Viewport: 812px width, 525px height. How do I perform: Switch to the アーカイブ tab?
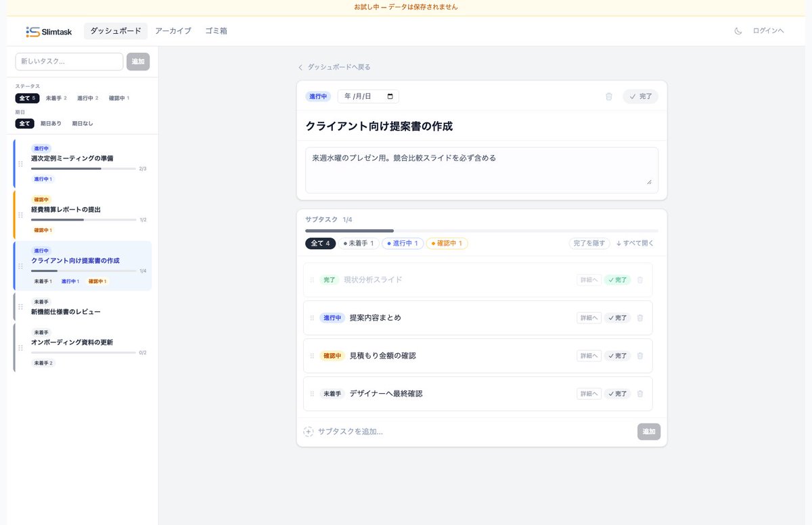172,30
